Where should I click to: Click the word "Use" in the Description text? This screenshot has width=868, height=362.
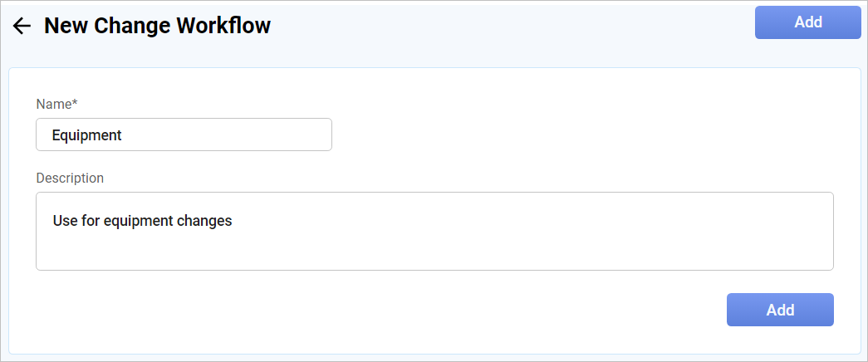(65, 221)
